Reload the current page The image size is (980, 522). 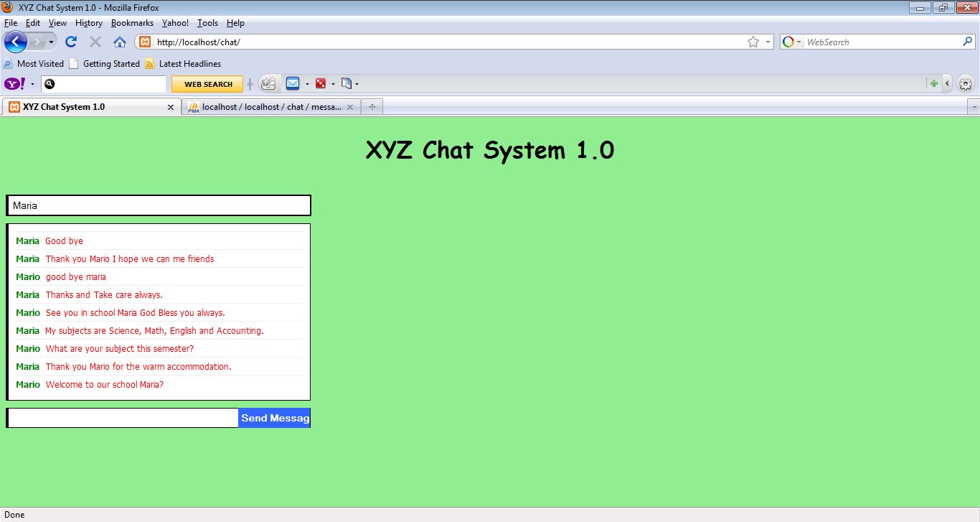pos(70,42)
